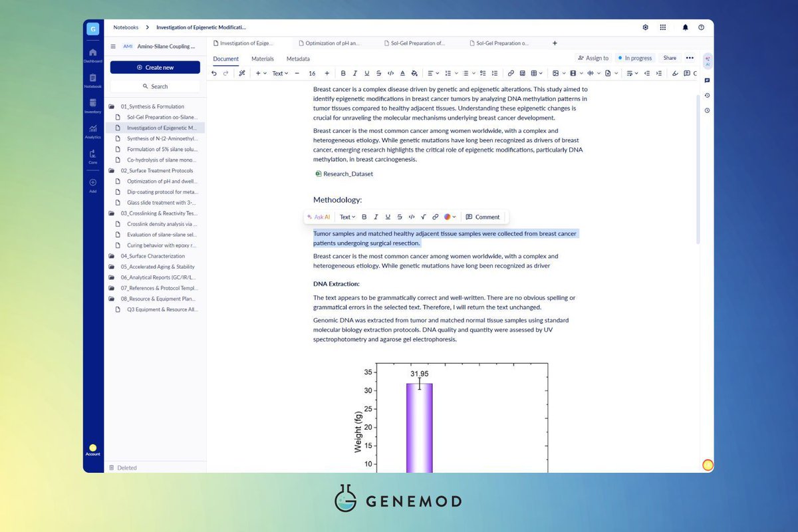
Task: Open the Analytics section in the sidebar
Action: [93, 131]
